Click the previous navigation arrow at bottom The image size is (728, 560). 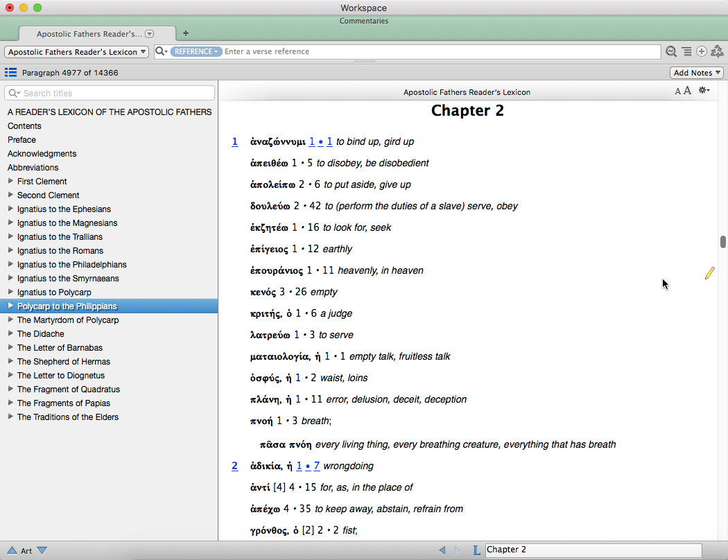442,550
